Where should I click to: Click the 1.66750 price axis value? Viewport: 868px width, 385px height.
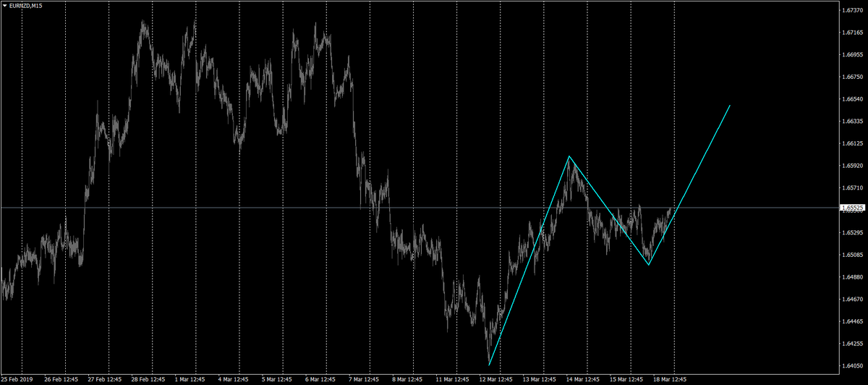(852, 76)
